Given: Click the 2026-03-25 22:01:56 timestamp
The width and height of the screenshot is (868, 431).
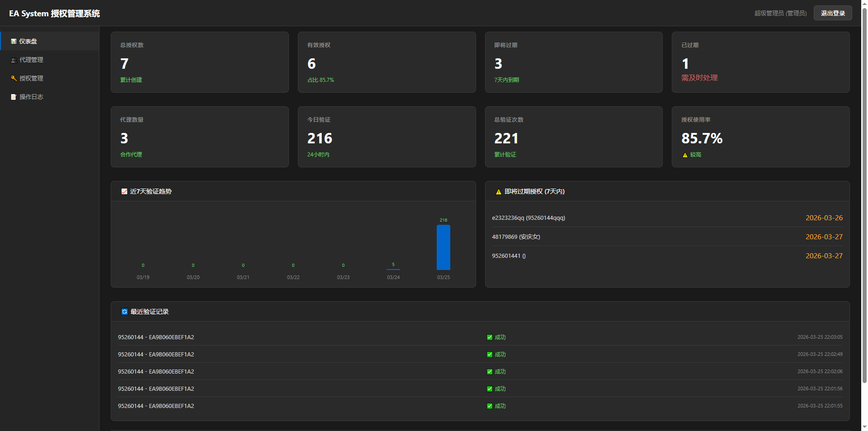Looking at the screenshot, I should pos(820,389).
